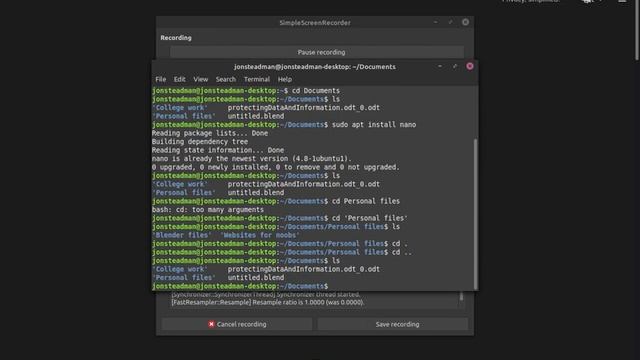Click Pause recording in SimpleScreenRecorder
This screenshot has width=640, height=360.
[x=317, y=52]
